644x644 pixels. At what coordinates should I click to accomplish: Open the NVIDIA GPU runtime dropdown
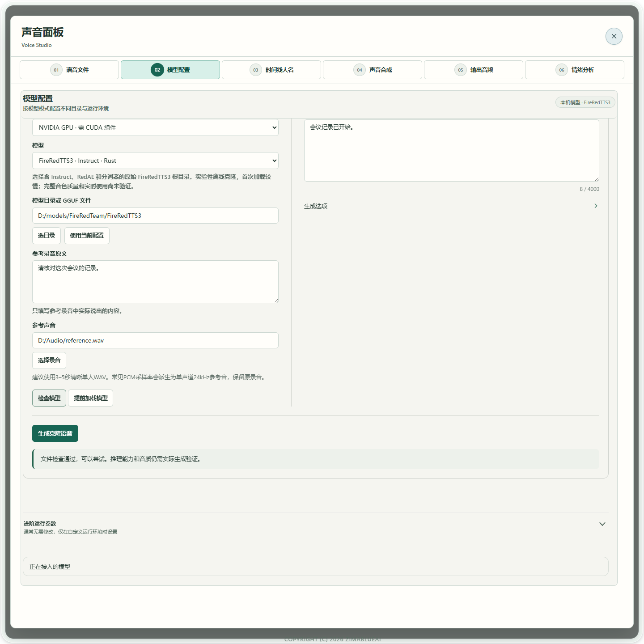[155, 127]
